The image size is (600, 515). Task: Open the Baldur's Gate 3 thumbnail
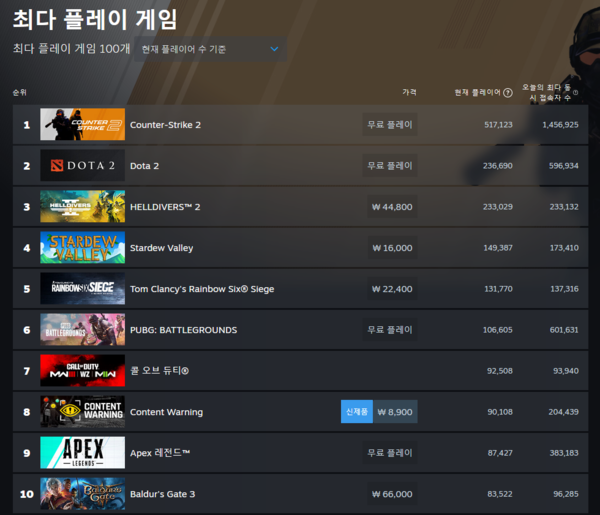click(x=83, y=494)
